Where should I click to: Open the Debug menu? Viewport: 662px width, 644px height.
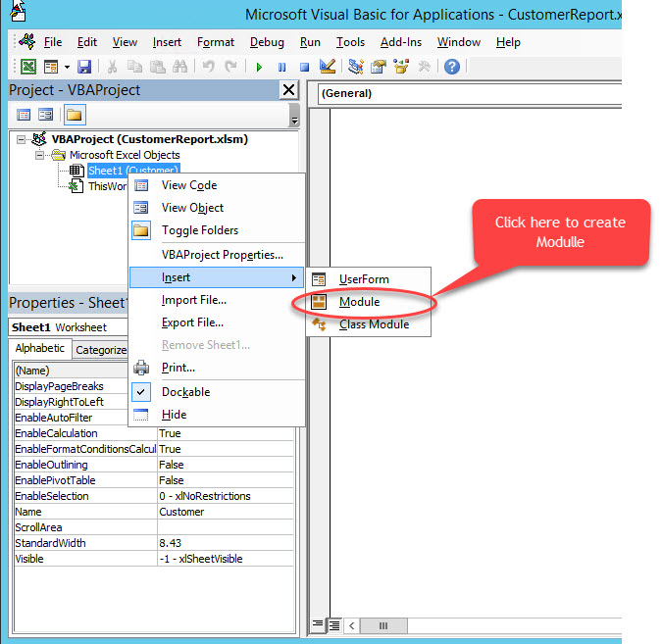coord(267,42)
